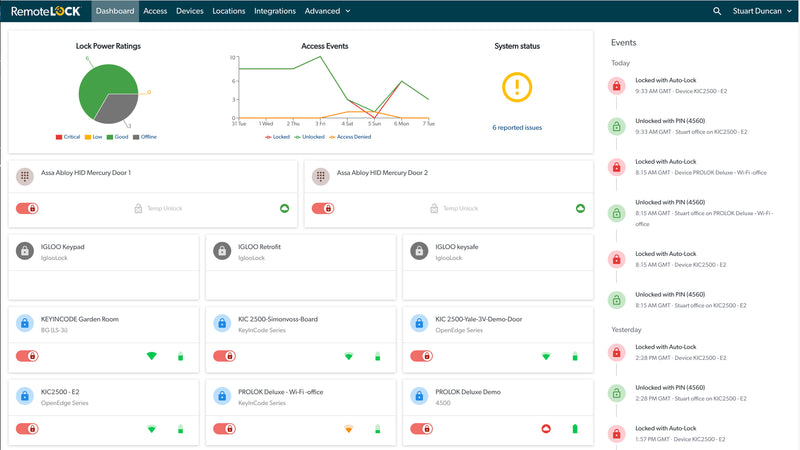Click the search magnifier icon in header

coord(716,11)
